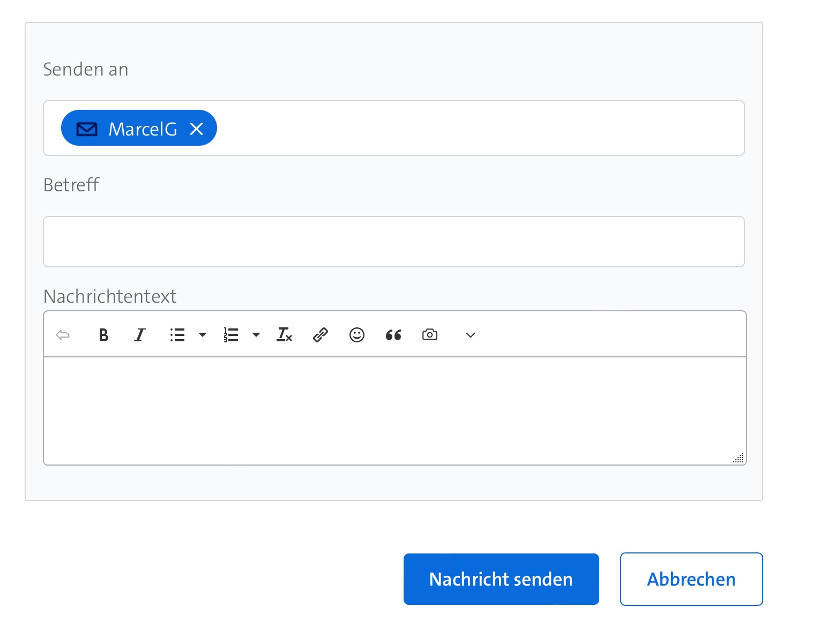Image resolution: width=834 pixels, height=644 pixels.
Task: Open the bulleted list style dropdown
Action: pos(203,335)
